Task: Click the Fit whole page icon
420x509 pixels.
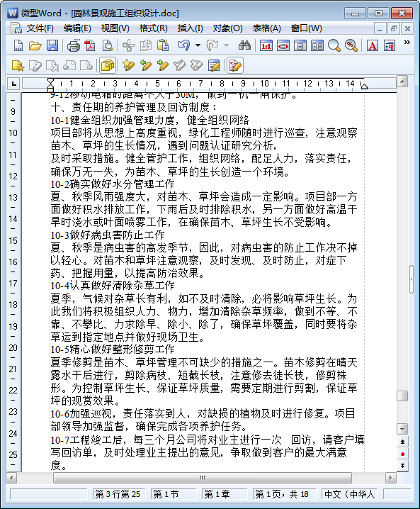Action: tap(300, 46)
